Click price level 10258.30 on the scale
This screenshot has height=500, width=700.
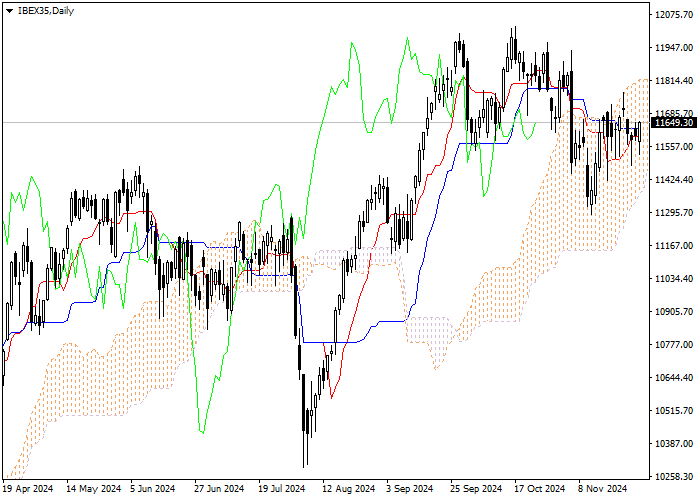pos(674,477)
